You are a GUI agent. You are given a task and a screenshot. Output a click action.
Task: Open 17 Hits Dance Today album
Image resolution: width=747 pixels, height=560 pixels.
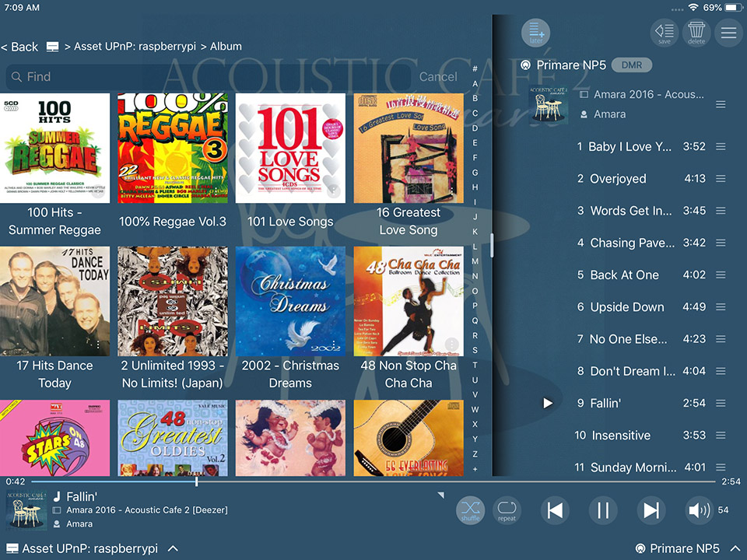pos(54,302)
